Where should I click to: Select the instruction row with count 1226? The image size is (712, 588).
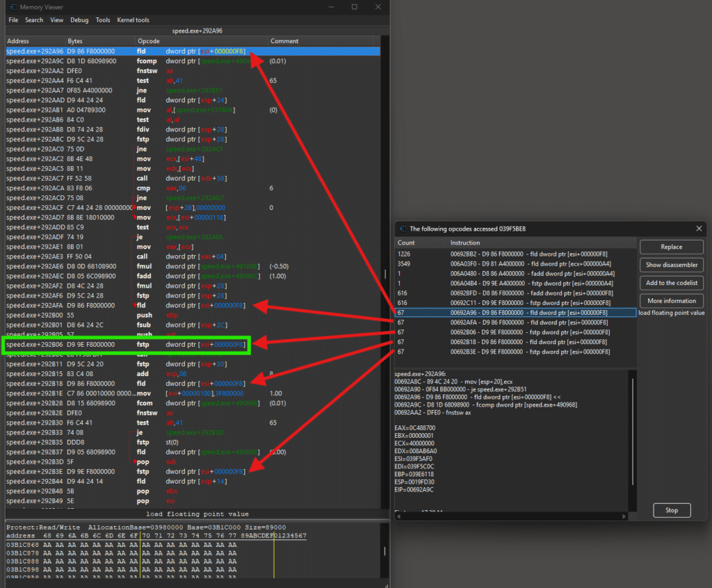pos(515,254)
